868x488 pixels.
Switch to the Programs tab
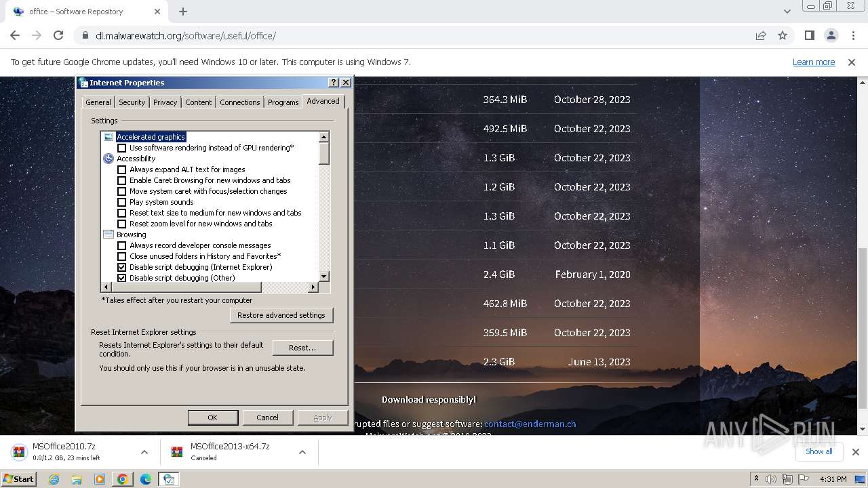click(283, 102)
